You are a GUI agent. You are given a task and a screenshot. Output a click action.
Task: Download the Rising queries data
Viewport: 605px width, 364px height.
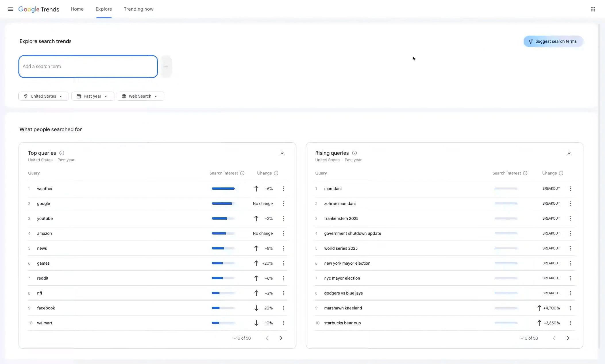(569, 153)
